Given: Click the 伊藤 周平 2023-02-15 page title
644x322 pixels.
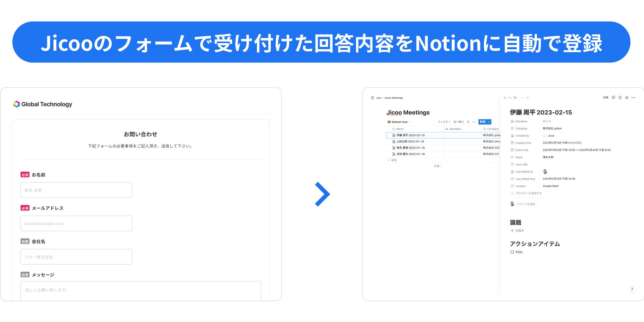Looking at the screenshot, I should 541,112.
